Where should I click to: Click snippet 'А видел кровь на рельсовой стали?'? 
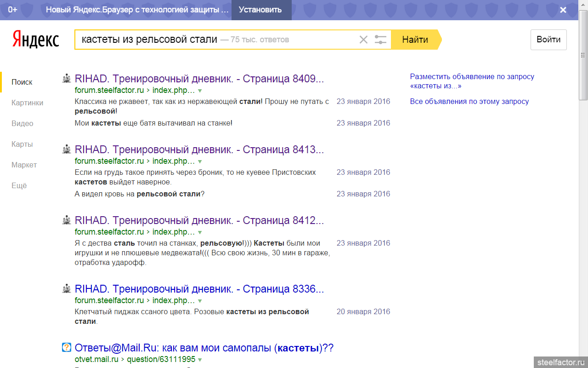pyautogui.click(x=140, y=194)
